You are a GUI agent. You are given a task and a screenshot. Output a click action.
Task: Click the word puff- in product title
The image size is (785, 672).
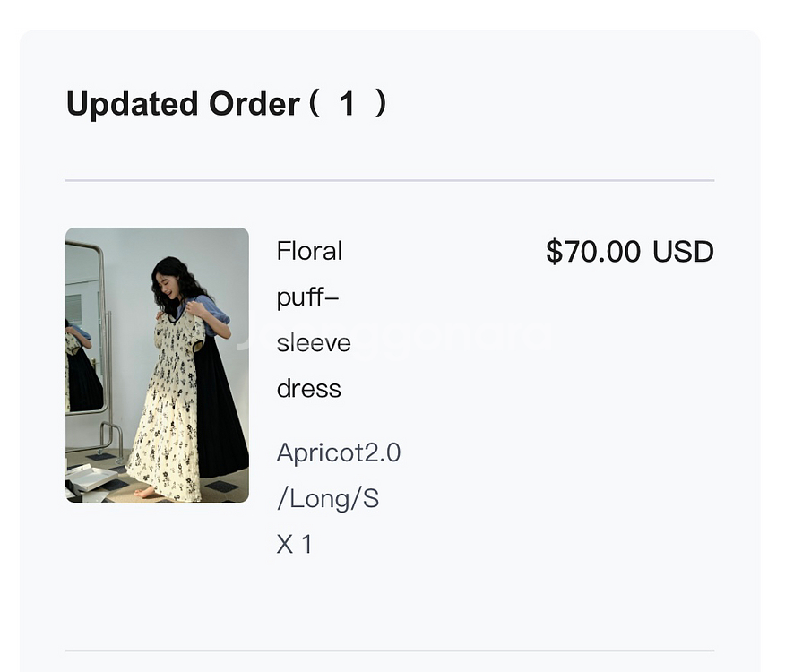pyautogui.click(x=308, y=297)
